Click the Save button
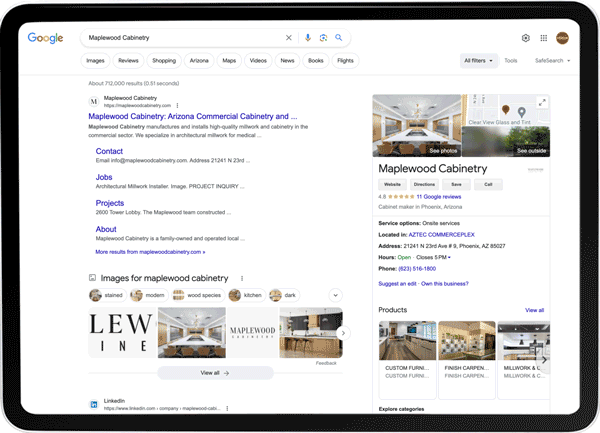 tap(456, 184)
